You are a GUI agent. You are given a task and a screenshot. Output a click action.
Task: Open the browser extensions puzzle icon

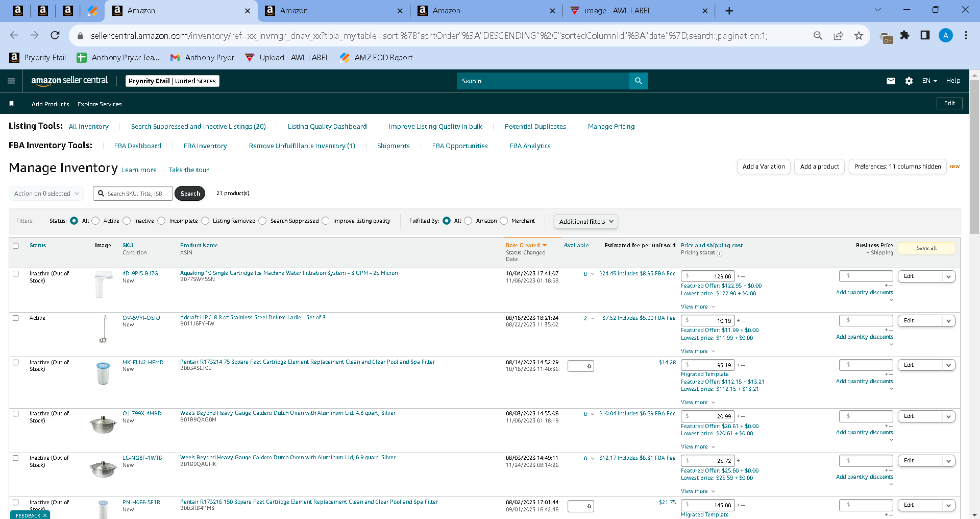[x=905, y=35]
